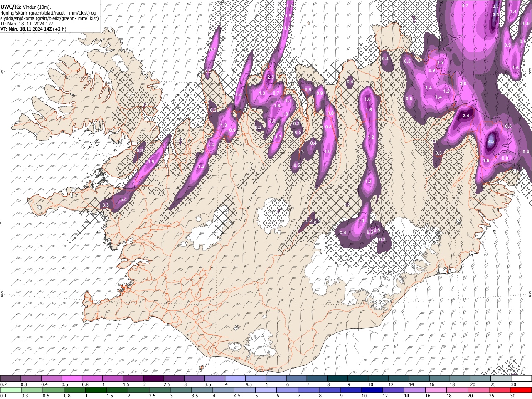The image size is (532, 399).
Task: Select the 20 grey-teal swatch in the upper legend
Action: click(480, 378)
